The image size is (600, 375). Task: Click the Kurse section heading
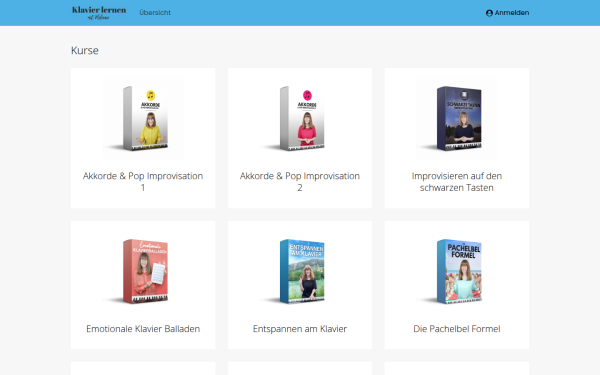point(85,51)
